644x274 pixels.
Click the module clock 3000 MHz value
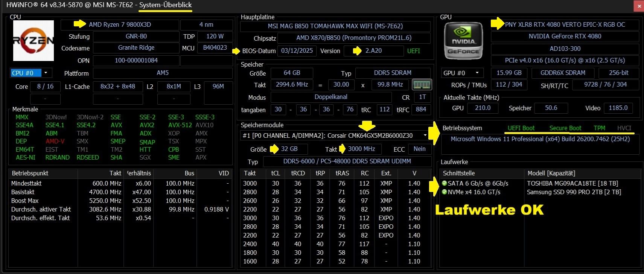coord(361,149)
